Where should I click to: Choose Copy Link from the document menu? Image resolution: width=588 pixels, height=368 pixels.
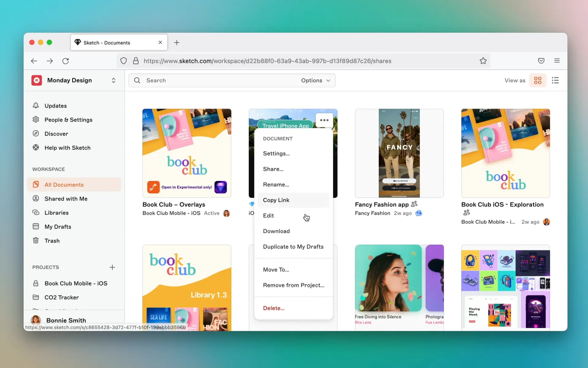(x=276, y=200)
